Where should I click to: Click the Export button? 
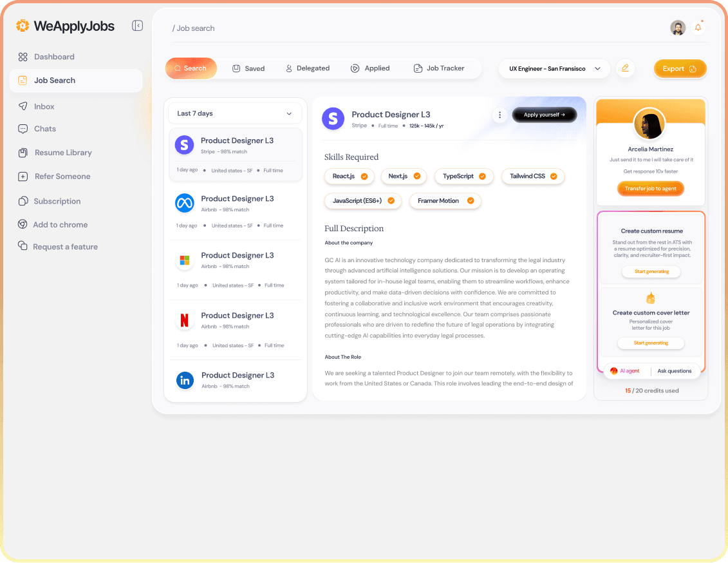(x=680, y=69)
